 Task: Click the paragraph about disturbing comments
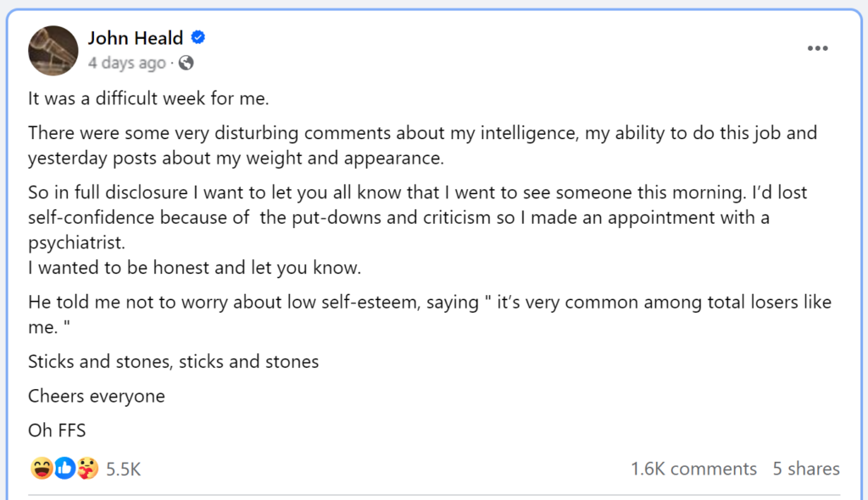422,145
